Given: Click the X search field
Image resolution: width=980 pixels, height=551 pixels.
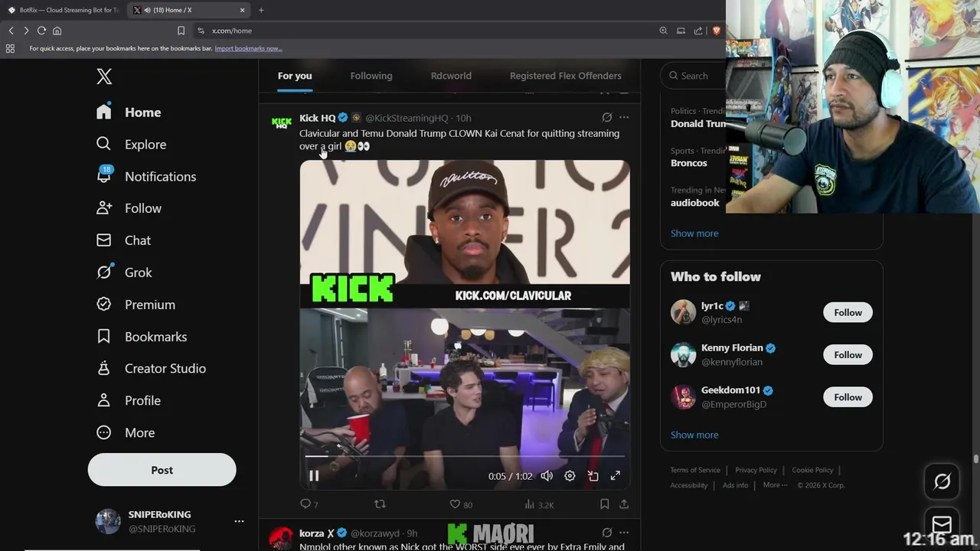Looking at the screenshot, I should pyautogui.click(x=693, y=76).
